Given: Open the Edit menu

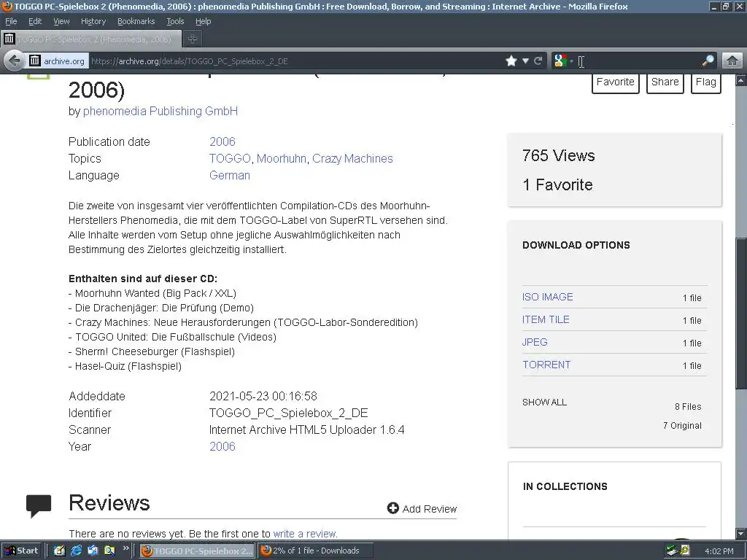Looking at the screenshot, I should [x=35, y=21].
